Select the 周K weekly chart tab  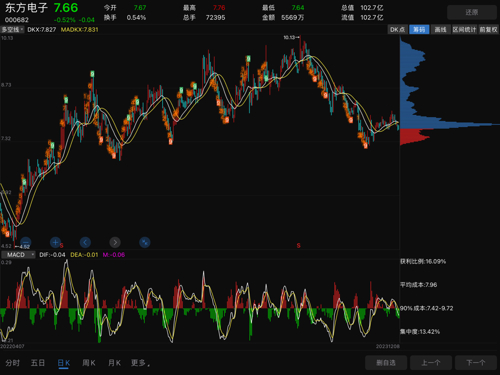point(89,363)
